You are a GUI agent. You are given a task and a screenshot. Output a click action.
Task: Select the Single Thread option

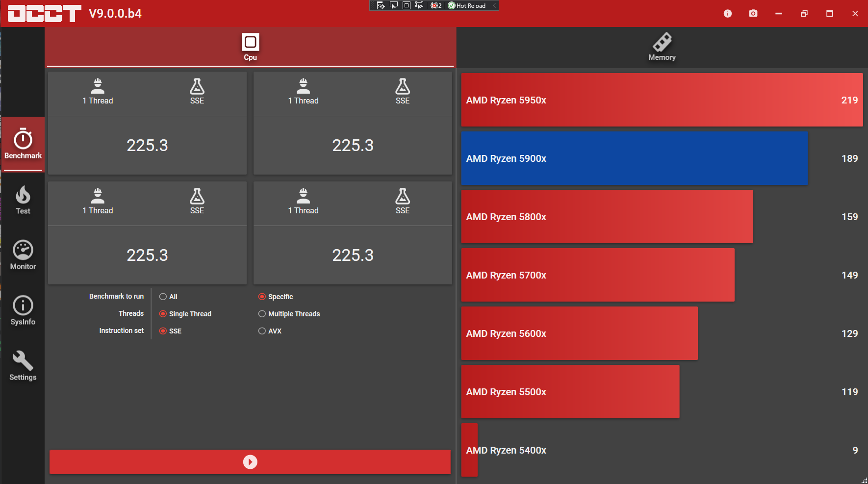(163, 314)
